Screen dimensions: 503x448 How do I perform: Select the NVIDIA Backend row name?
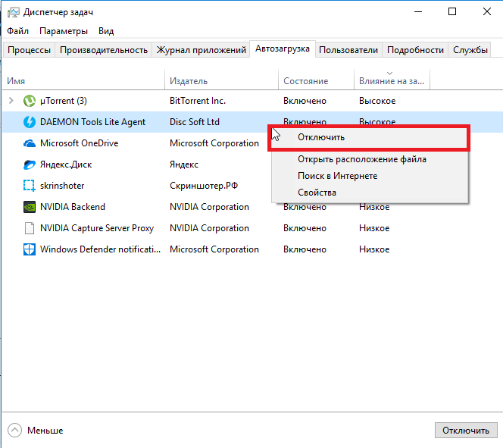(73, 207)
